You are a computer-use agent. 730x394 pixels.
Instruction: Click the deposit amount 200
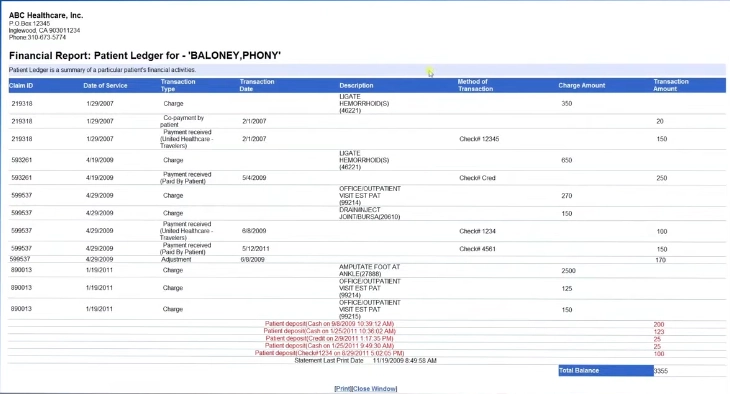click(659, 324)
